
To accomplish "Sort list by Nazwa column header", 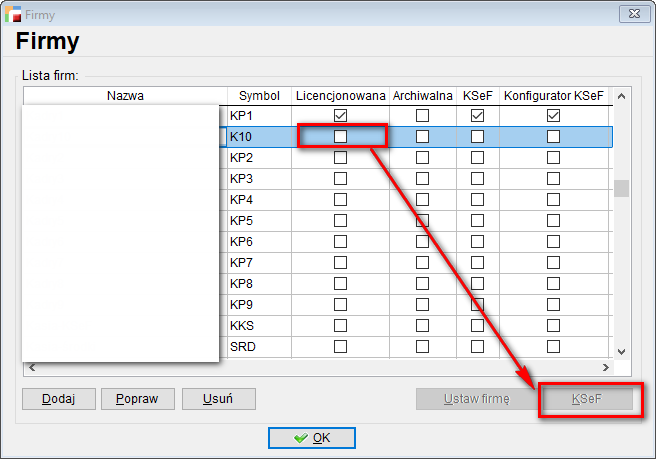I will pos(125,96).
